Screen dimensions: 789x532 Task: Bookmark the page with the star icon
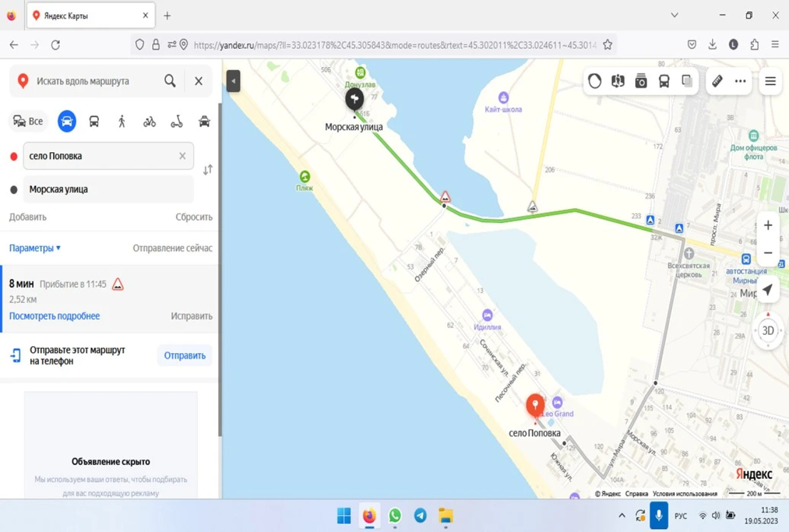coord(608,45)
